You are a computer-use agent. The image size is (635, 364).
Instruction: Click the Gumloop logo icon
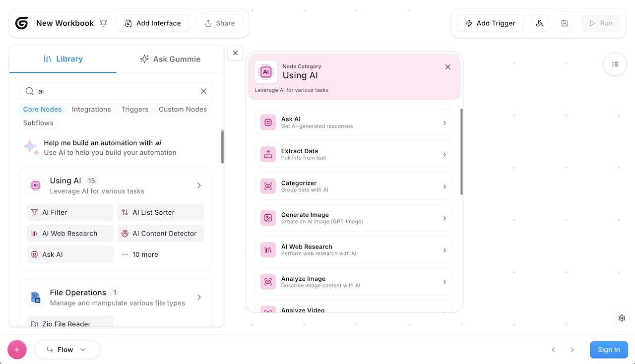(22, 23)
